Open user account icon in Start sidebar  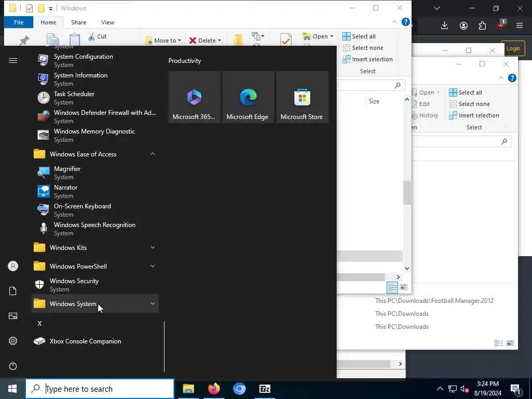(13, 266)
